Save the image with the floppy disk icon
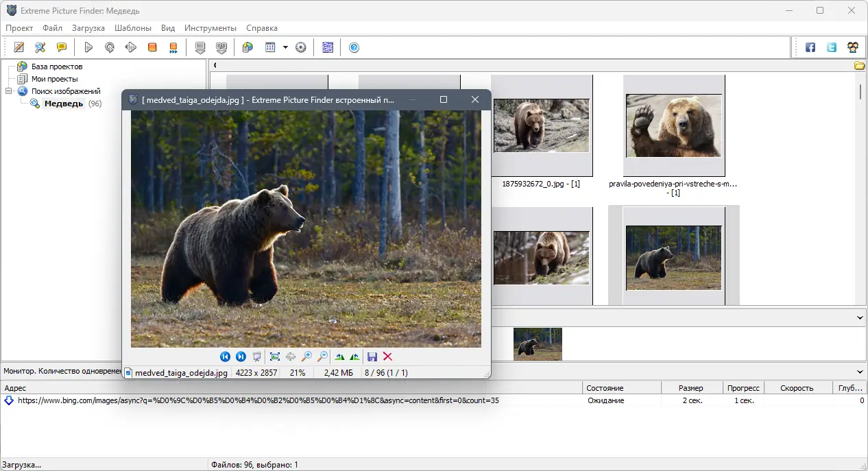This screenshot has width=868, height=471. coord(372,357)
